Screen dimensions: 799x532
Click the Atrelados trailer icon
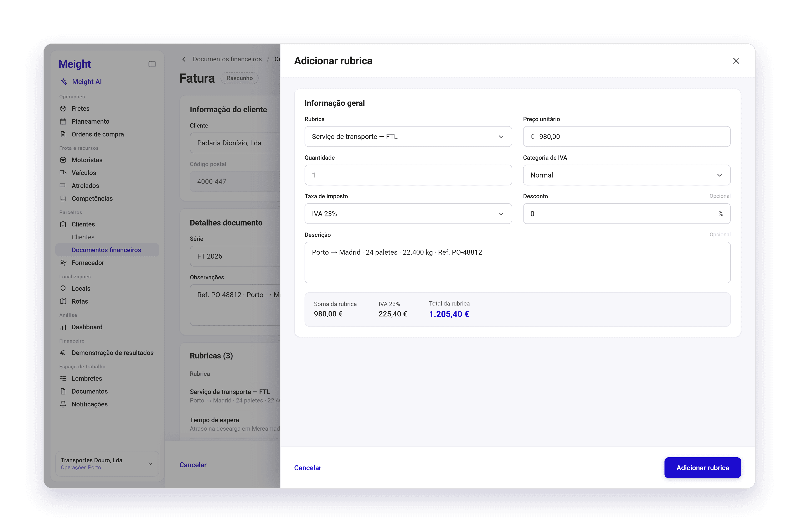click(x=63, y=186)
